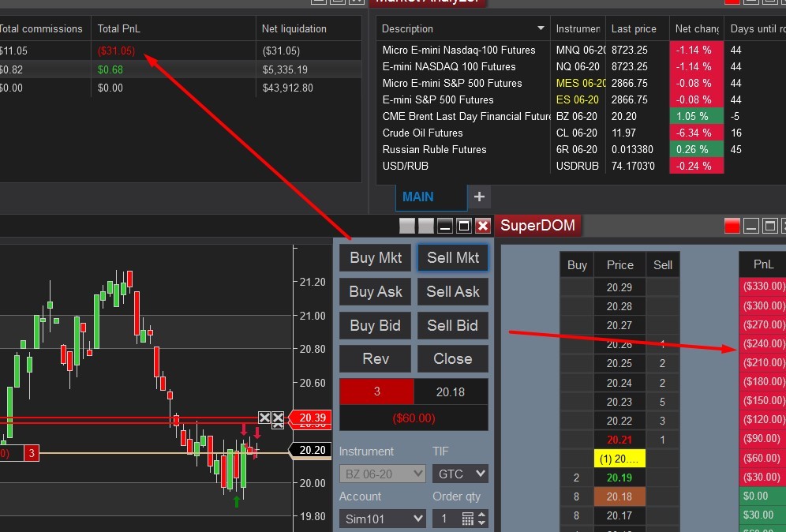Click 20.21 red ask price in SuperDOM
The image size is (786, 532).
point(619,440)
